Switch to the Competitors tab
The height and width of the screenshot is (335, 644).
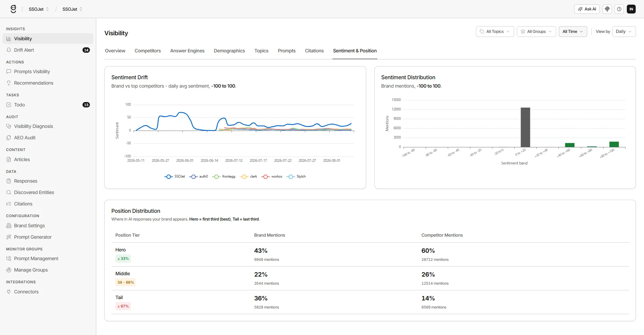click(x=148, y=51)
